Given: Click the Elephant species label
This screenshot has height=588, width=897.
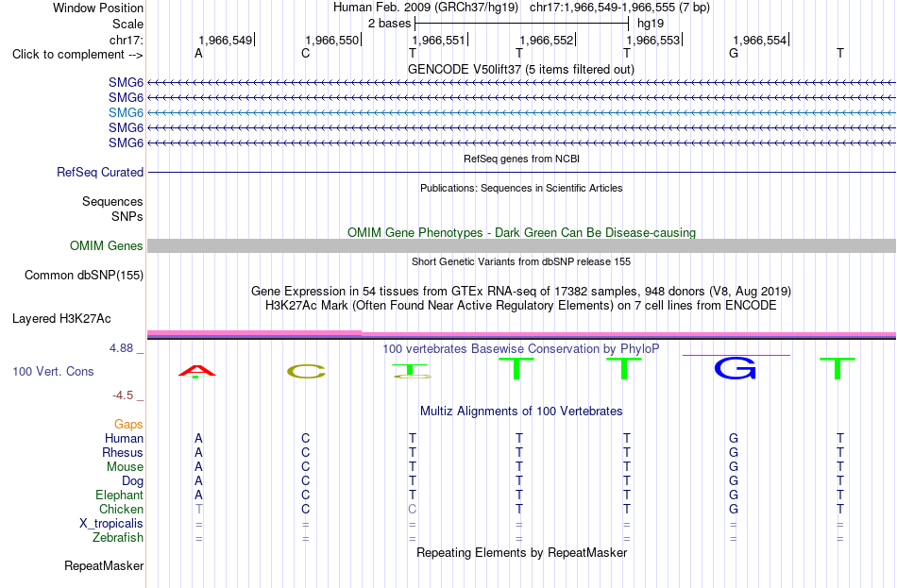Looking at the screenshot, I should click(120, 496).
